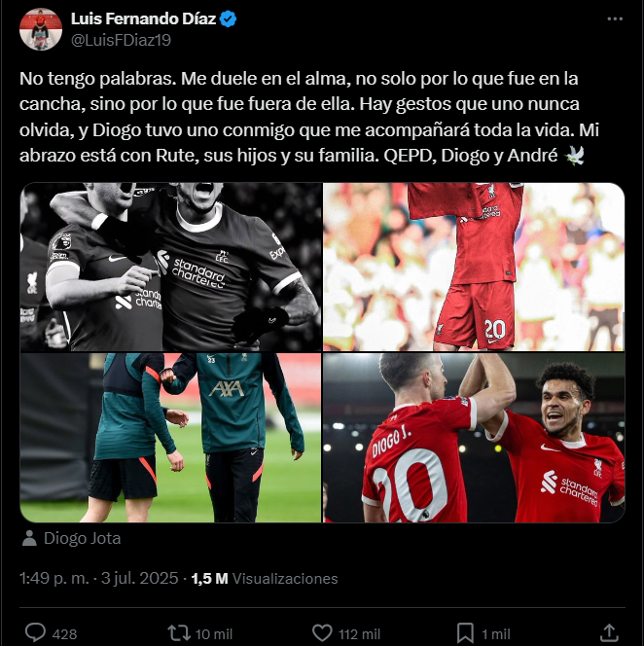Click the 10 mil reposts count
The height and width of the screenshot is (646, 644).
pyautogui.click(x=214, y=633)
